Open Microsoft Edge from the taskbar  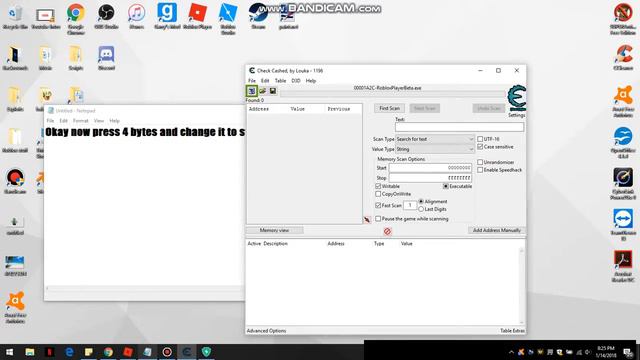click(x=69, y=351)
